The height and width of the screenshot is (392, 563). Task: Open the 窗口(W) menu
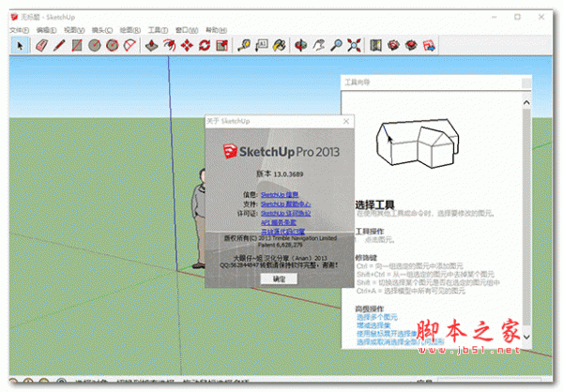pos(187,30)
